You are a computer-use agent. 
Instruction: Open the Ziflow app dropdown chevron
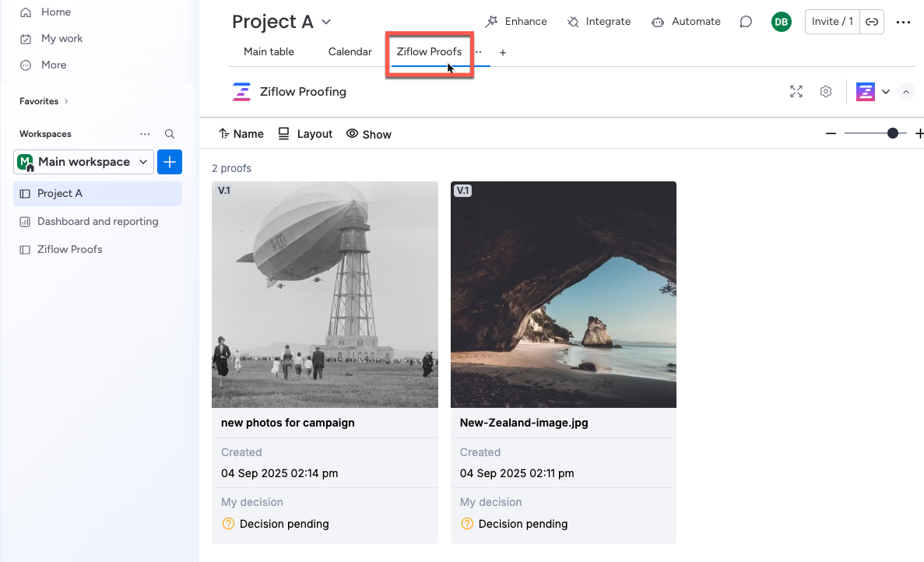pos(886,91)
